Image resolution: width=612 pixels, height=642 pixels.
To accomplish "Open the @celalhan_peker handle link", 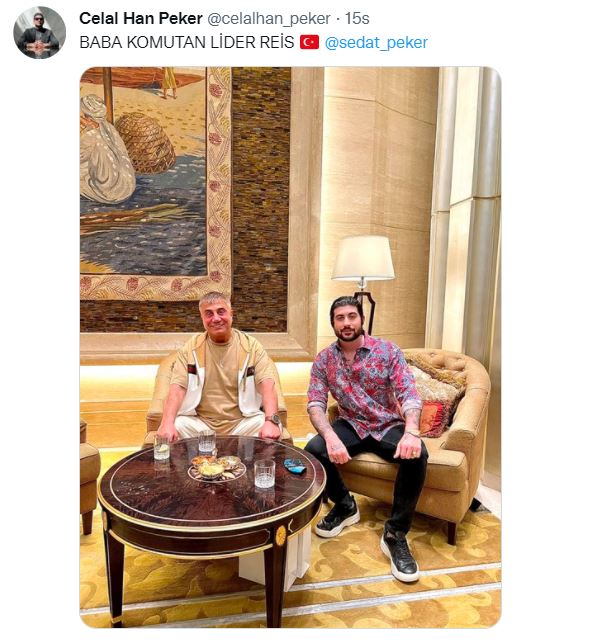I will tap(269, 18).
